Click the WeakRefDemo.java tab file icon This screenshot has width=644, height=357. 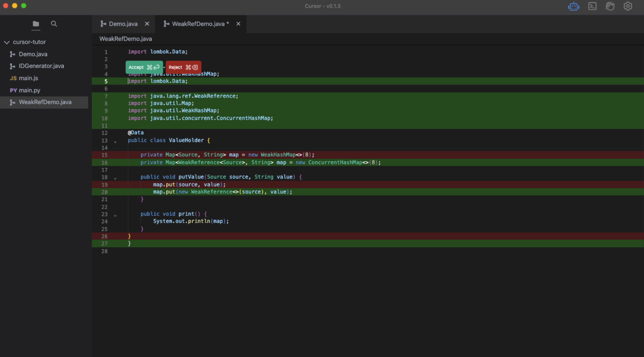coord(166,24)
